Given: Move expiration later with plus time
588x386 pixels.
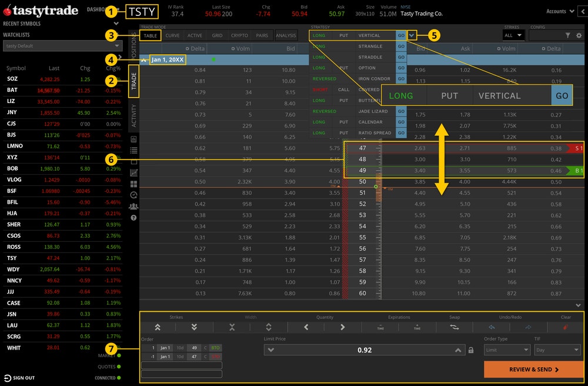Looking at the screenshot, I should (x=417, y=327).
